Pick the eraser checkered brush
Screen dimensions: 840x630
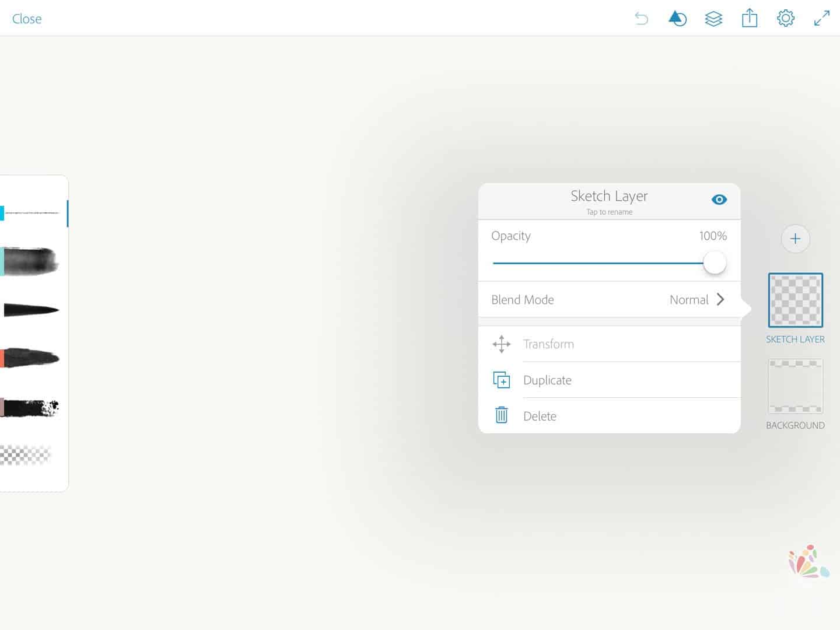26,455
